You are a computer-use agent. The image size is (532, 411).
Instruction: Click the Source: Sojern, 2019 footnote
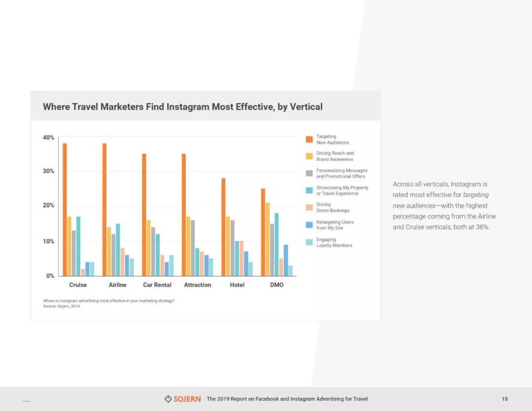[x=62, y=306]
